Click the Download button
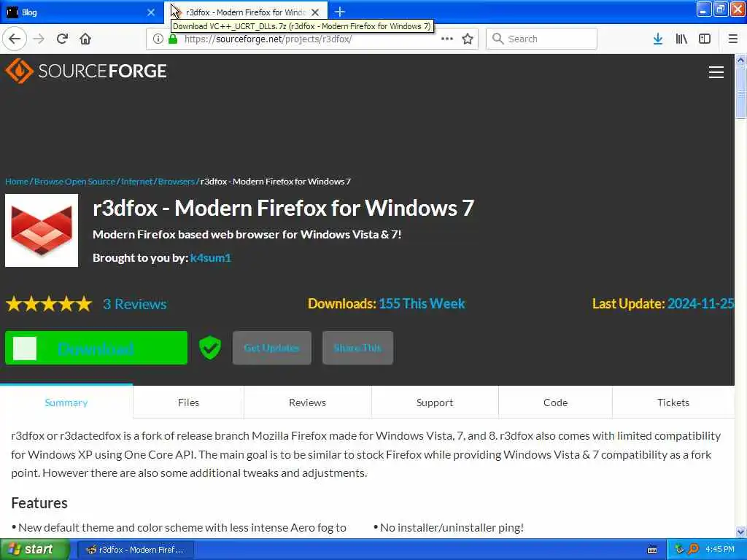The height and width of the screenshot is (560, 747). click(x=96, y=348)
